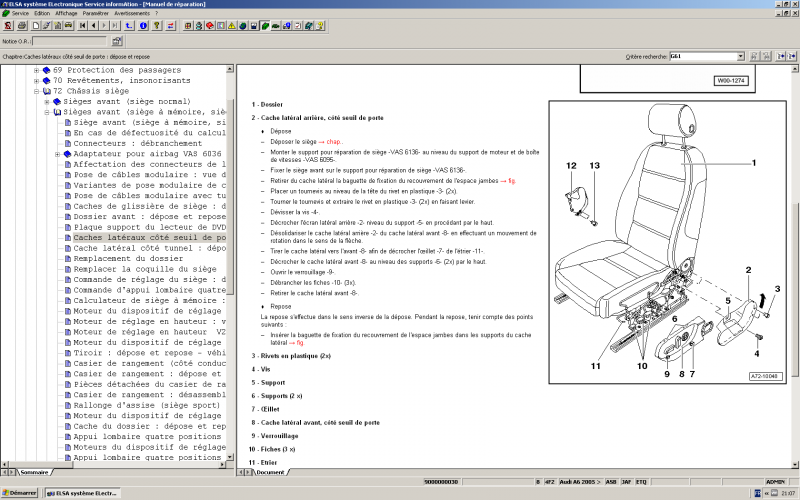Click the button beside the Notice O.R. field
Screen dimensions: 800x500
click(x=117, y=42)
